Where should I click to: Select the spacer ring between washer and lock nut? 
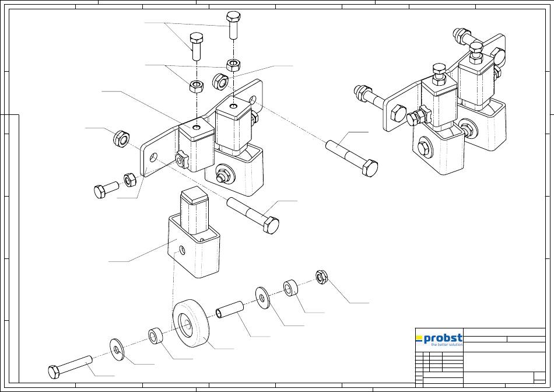(x=290, y=288)
